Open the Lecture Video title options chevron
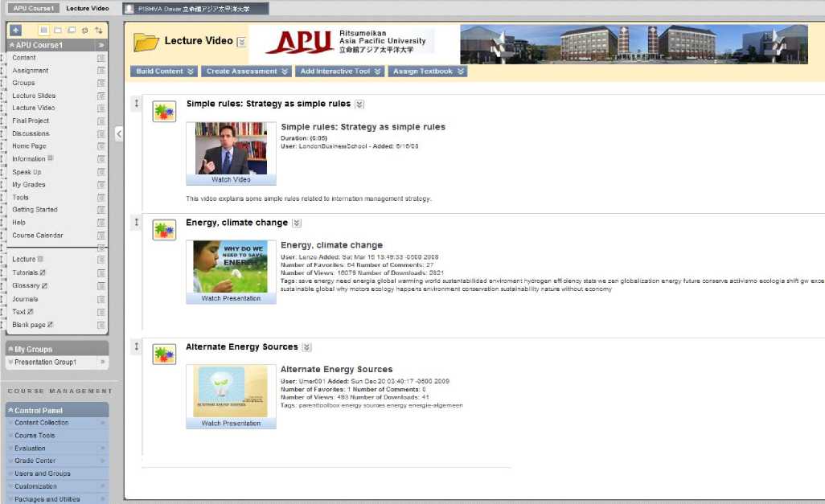 point(241,42)
